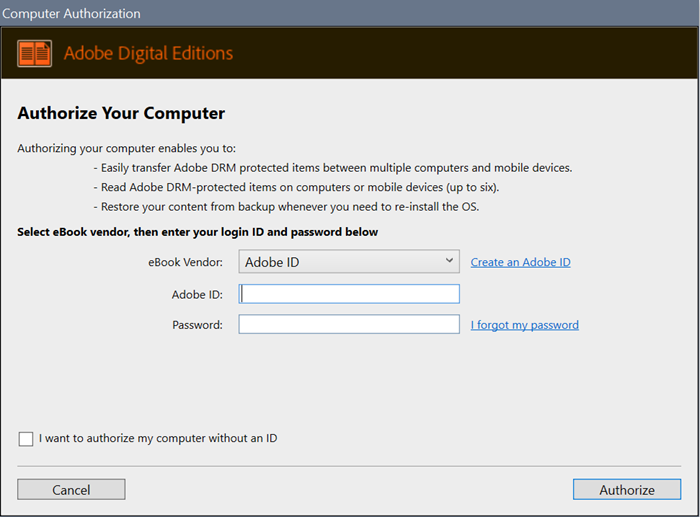
Task: Enable authorize without an ID checkbox
Action: click(26, 438)
